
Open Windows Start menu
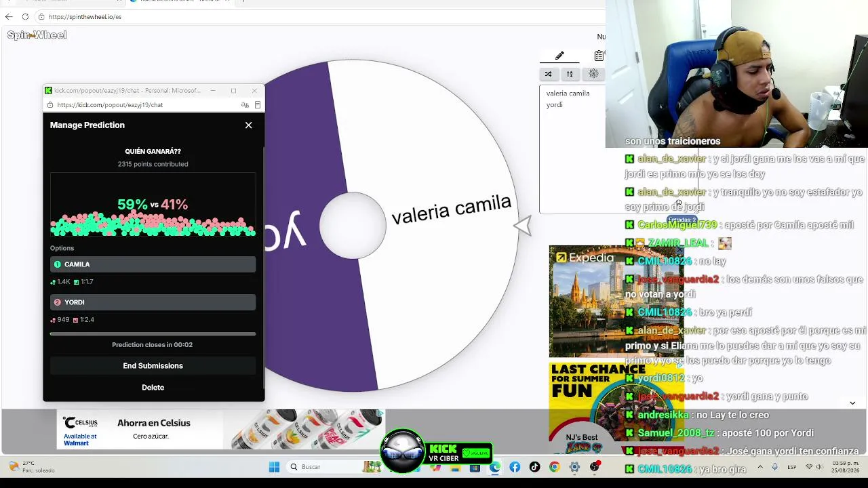(274, 467)
